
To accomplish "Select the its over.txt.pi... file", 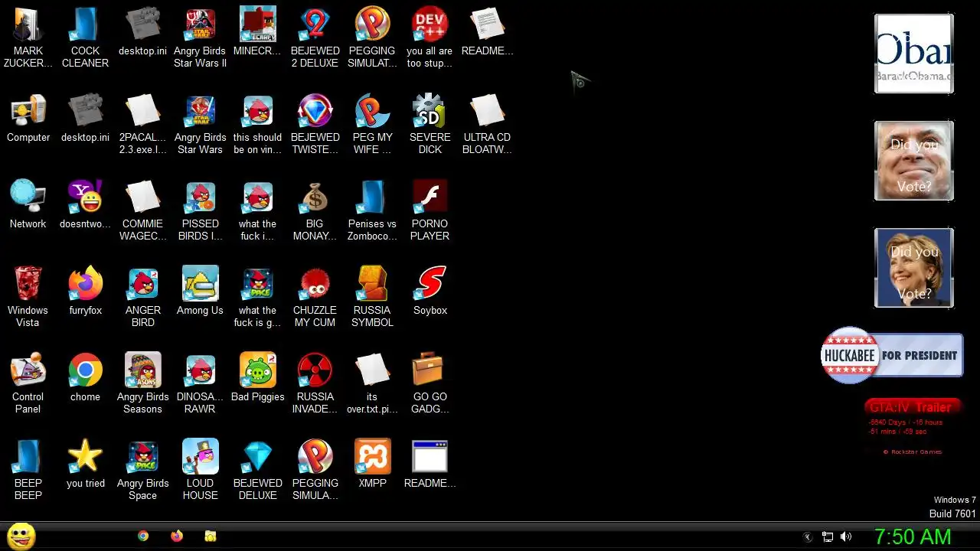I will click(372, 383).
